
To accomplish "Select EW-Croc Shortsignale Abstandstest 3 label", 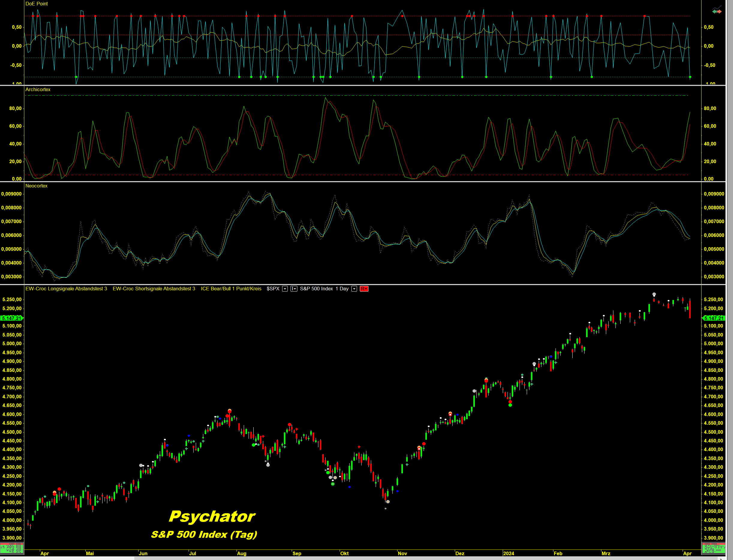I will (153, 289).
